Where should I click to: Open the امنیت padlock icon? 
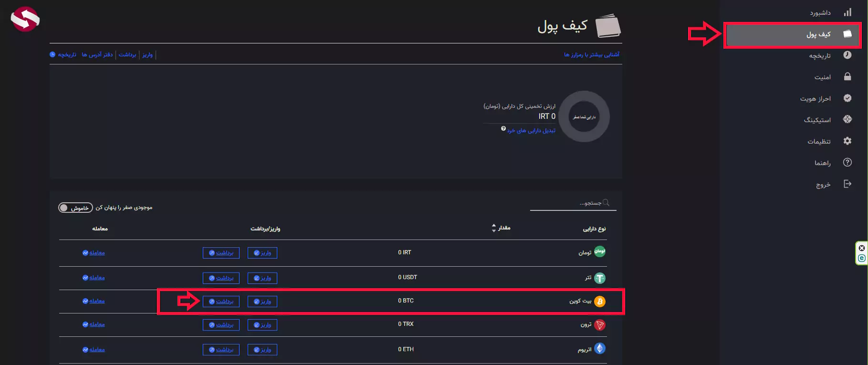[x=847, y=76]
